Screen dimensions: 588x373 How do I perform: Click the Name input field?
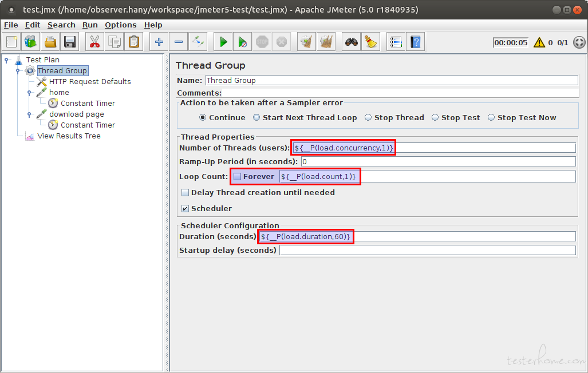click(x=392, y=80)
